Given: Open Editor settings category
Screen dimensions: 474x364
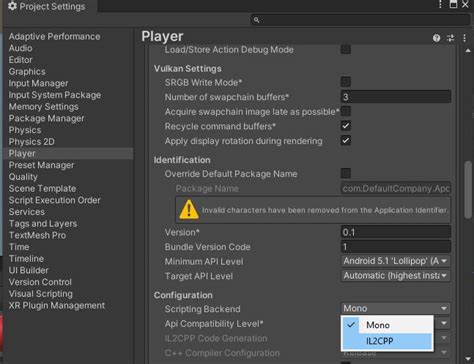Looking at the screenshot, I should [x=20, y=60].
